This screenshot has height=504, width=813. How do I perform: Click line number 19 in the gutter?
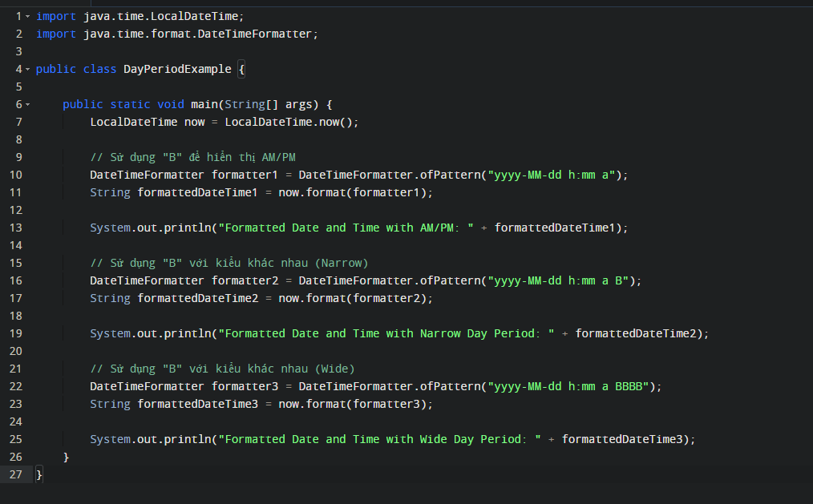pos(18,333)
